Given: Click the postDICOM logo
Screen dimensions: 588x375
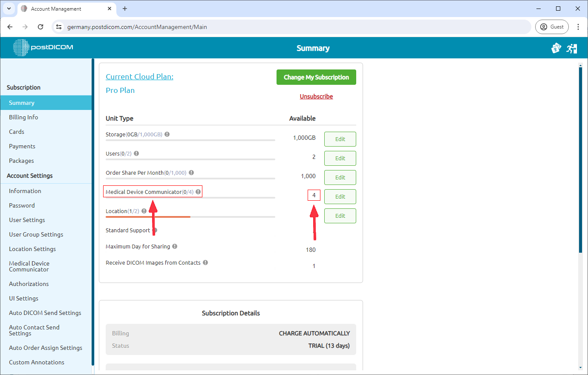Looking at the screenshot, I should click(x=43, y=48).
